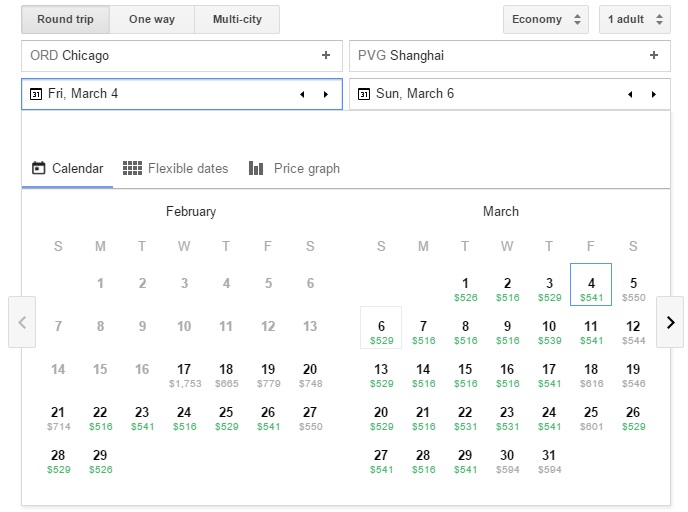Select the Calendar tab

click(x=67, y=168)
